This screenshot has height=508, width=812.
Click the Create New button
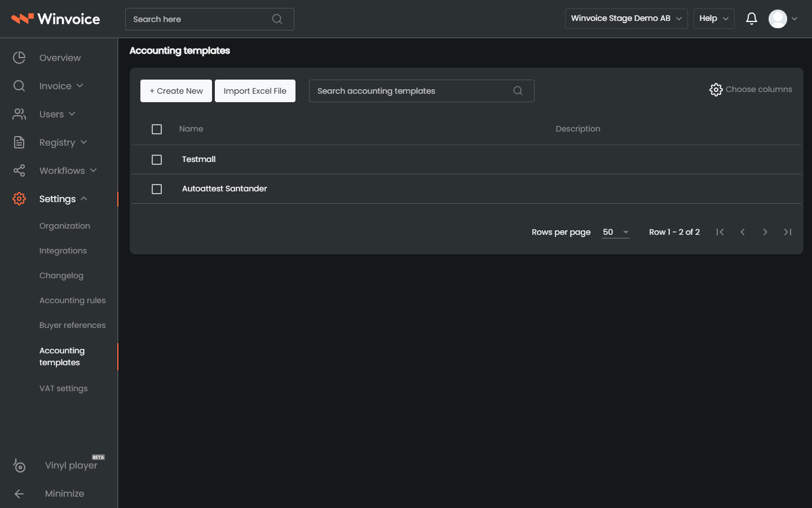176,91
